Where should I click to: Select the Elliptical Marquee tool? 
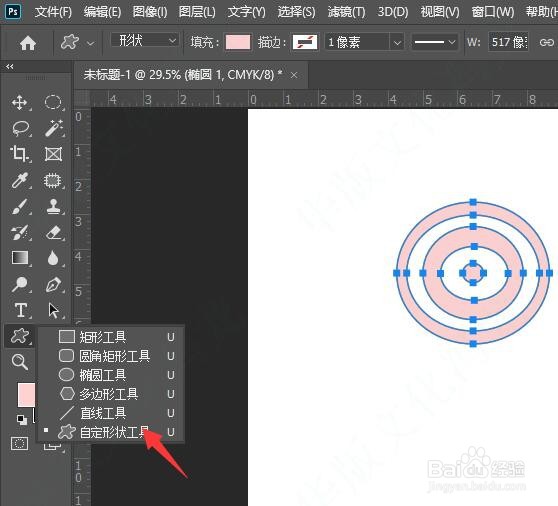click(x=53, y=102)
